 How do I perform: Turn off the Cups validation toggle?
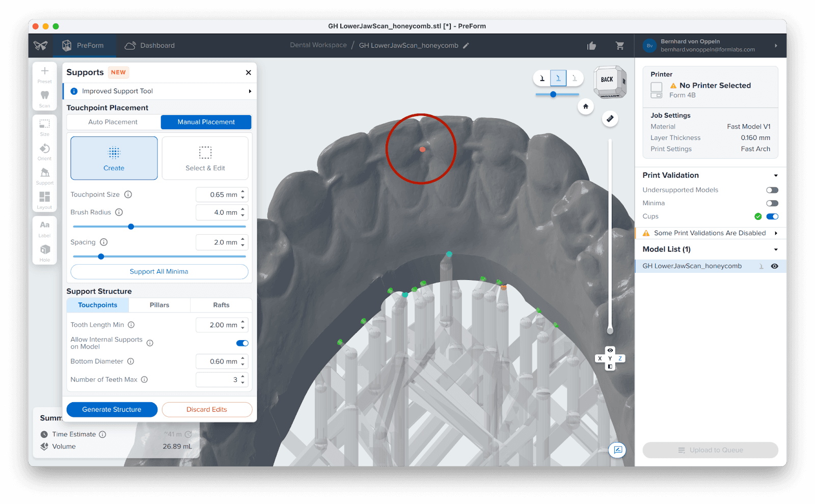click(x=772, y=216)
